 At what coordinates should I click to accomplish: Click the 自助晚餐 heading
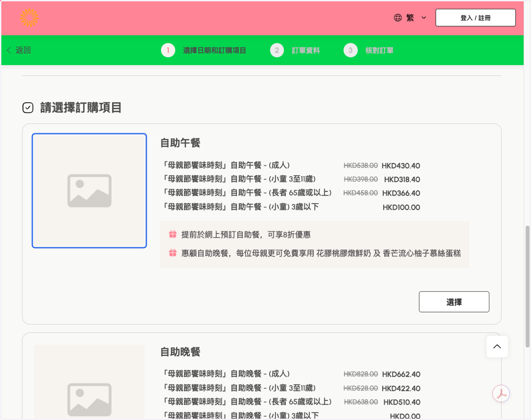pyautogui.click(x=180, y=352)
